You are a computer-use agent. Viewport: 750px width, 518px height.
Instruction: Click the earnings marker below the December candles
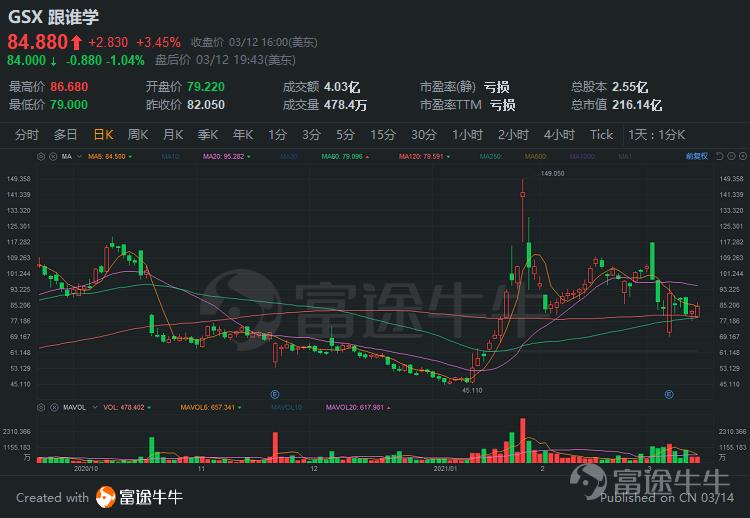[x=275, y=395]
